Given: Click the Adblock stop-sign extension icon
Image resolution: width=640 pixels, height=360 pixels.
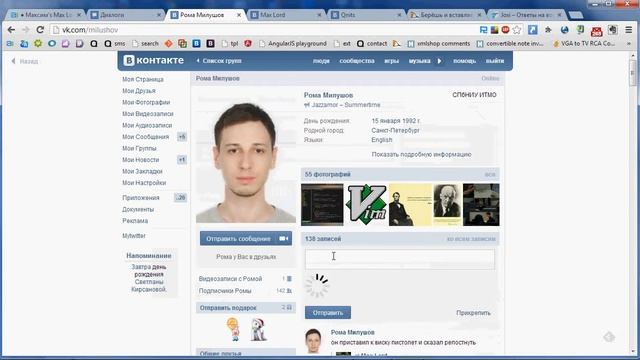Looking at the screenshot, I should (x=505, y=30).
